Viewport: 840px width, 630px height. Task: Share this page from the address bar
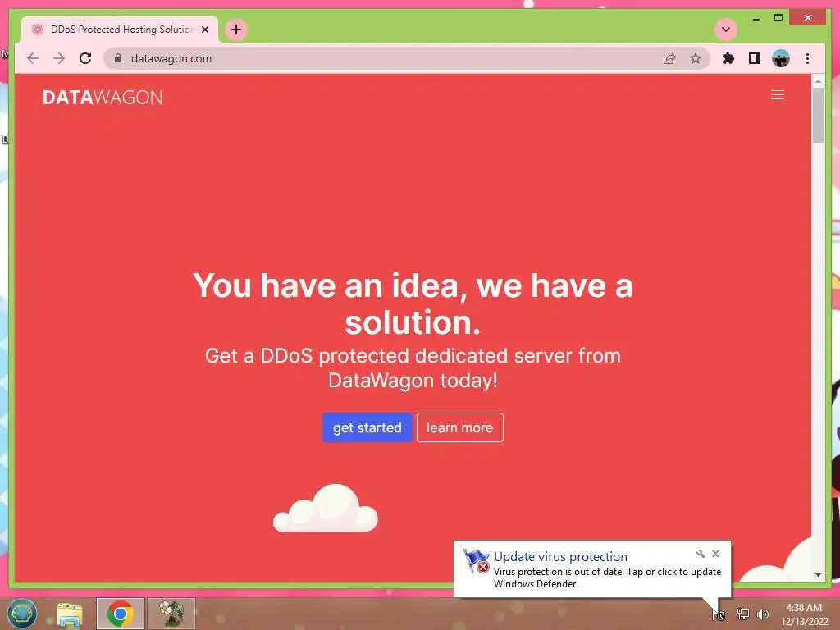click(x=669, y=58)
